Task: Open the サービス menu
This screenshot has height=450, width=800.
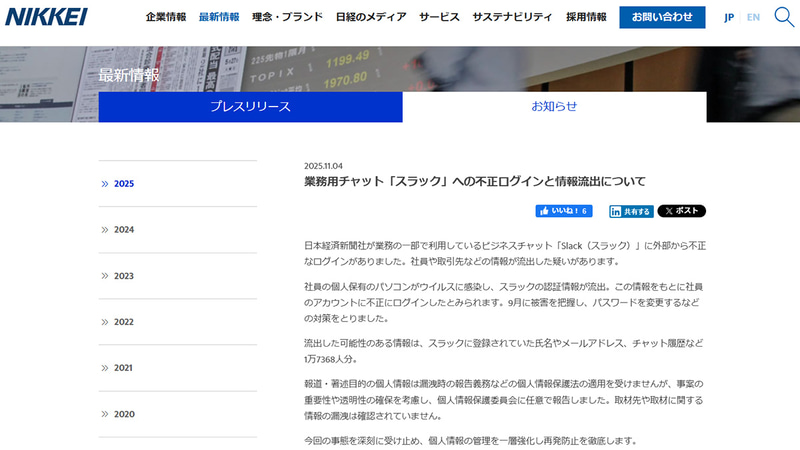Action: pyautogui.click(x=439, y=17)
